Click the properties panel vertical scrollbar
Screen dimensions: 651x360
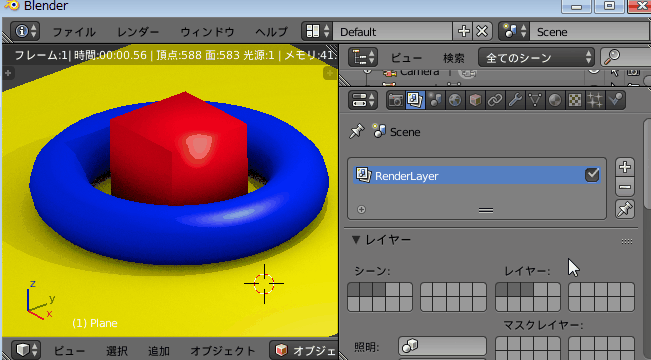click(647, 164)
